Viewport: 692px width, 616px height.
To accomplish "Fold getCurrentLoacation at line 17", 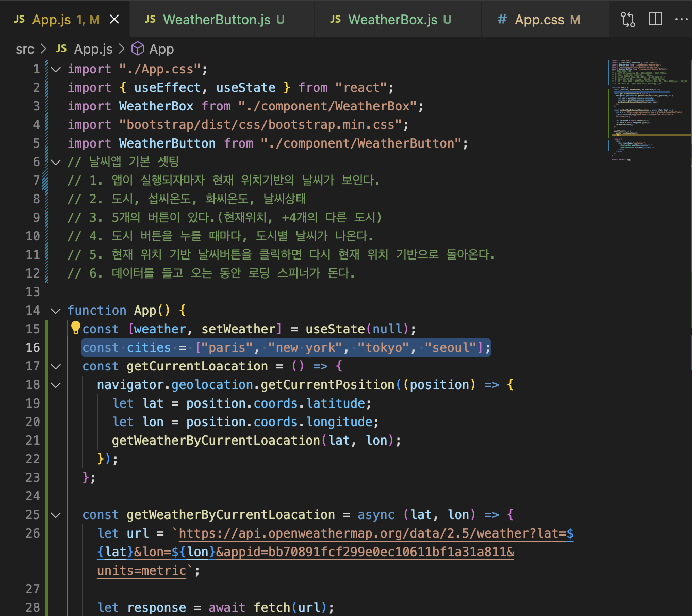I will coord(56,366).
